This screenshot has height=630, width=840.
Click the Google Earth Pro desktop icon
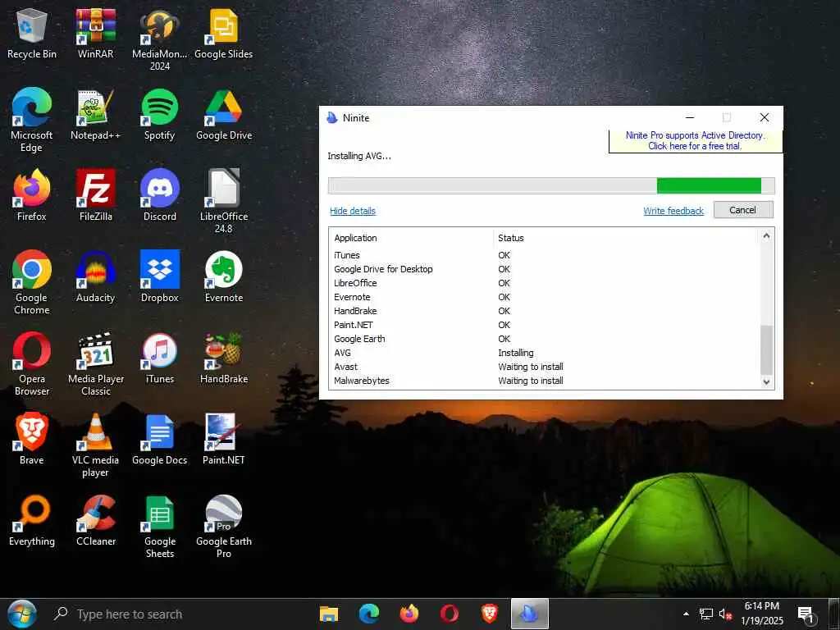coord(223,527)
